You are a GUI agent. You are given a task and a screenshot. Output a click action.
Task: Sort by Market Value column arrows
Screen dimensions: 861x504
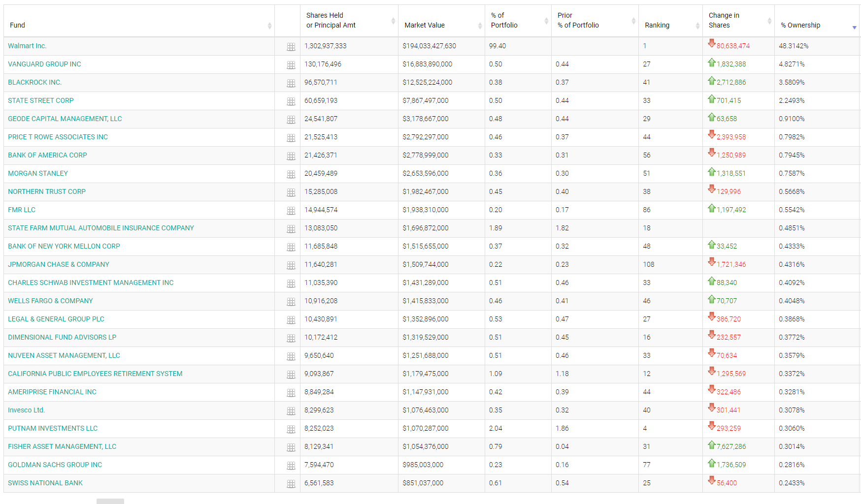(x=480, y=26)
